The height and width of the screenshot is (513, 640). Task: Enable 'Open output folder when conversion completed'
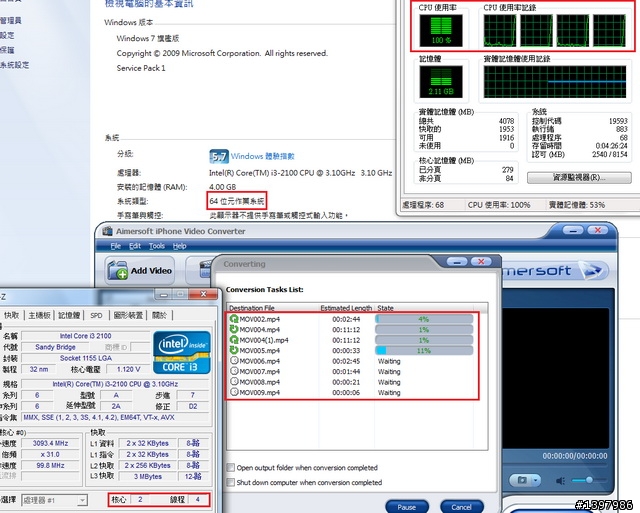(231, 468)
